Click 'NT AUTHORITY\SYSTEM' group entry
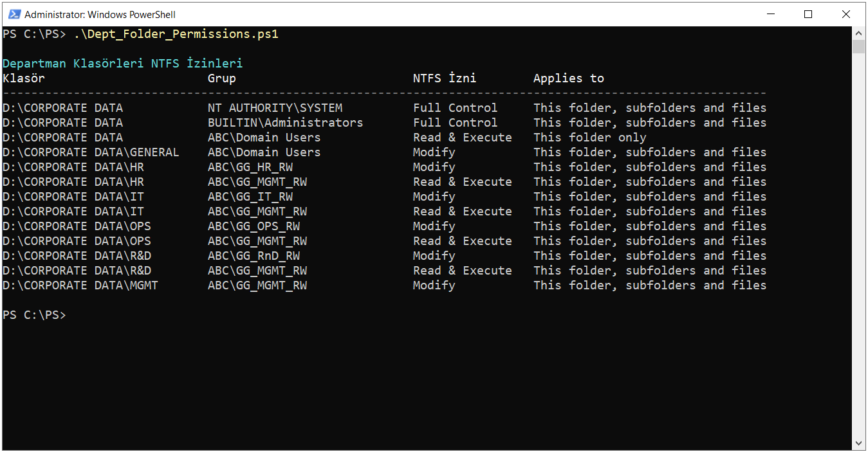This screenshot has width=868, height=452. 275,108
